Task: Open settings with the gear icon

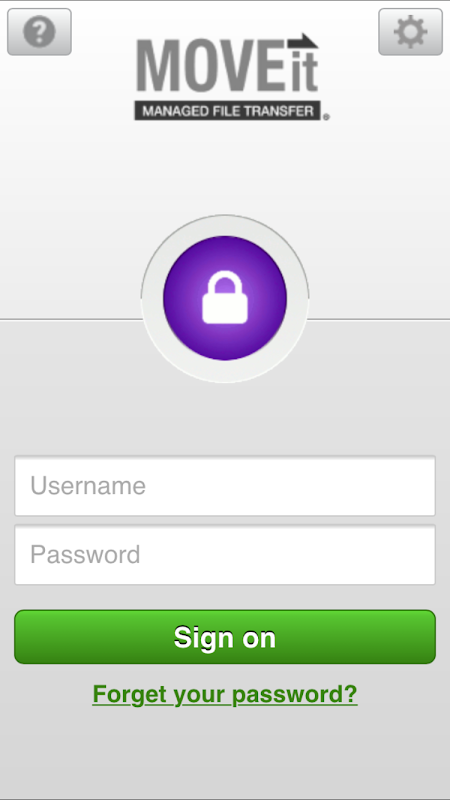Action: 410,32
